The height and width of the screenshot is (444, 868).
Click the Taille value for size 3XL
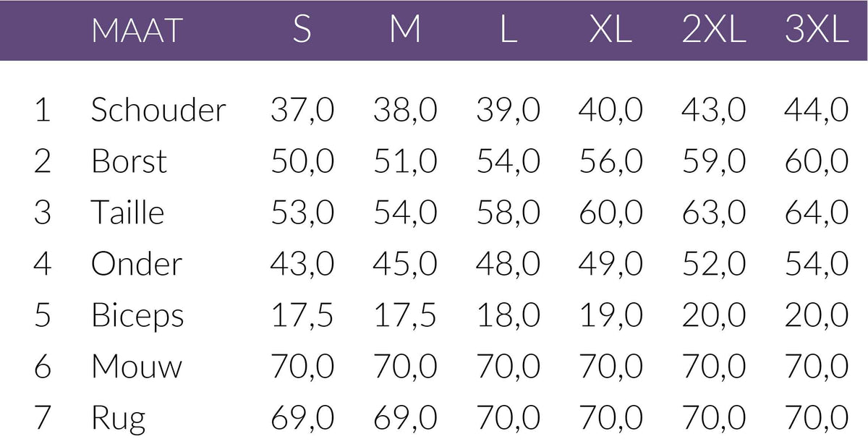click(x=816, y=213)
